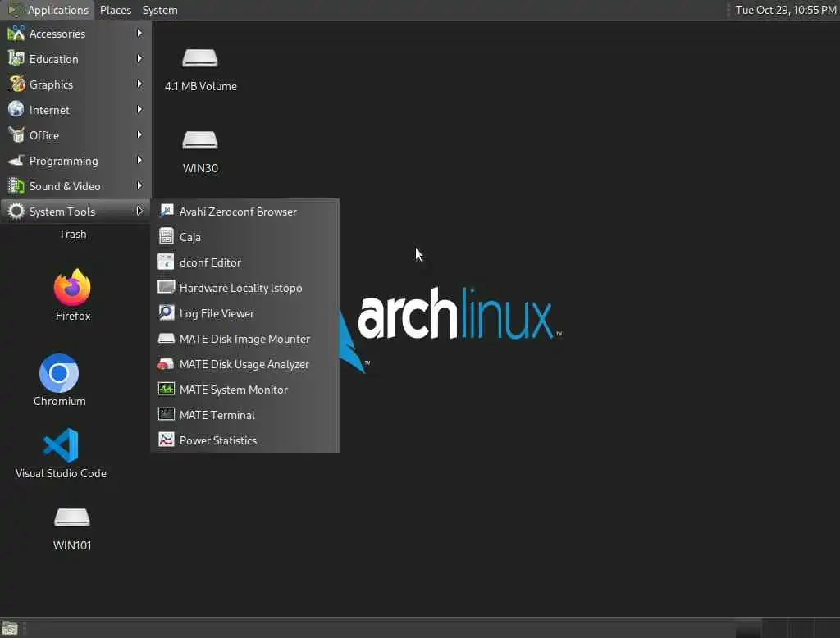840x638 pixels.
Task: Click the Firefox desktop icon
Action: pyautogui.click(x=72, y=288)
